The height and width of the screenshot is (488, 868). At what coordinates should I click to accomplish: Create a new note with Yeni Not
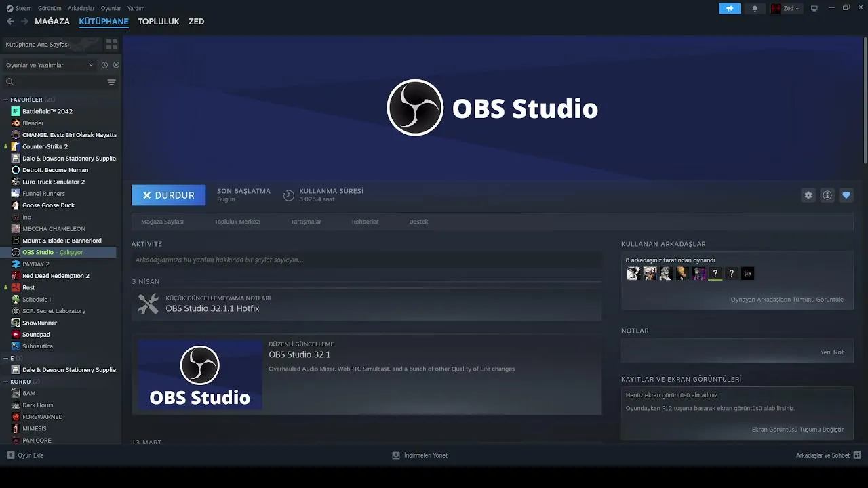(x=832, y=352)
